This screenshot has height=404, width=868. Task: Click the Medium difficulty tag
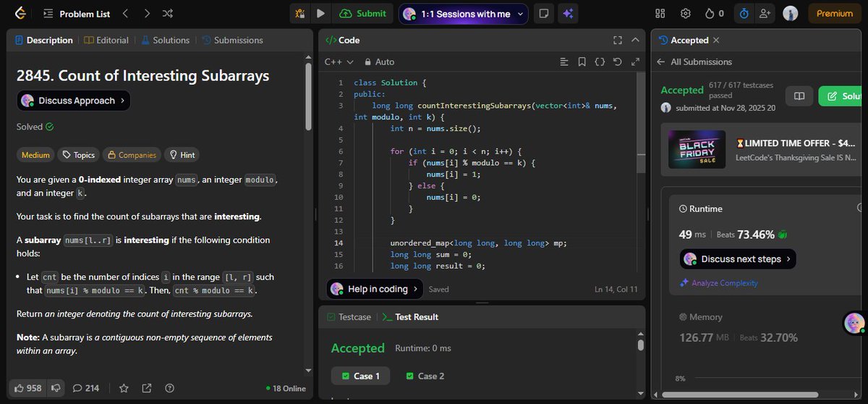[35, 155]
